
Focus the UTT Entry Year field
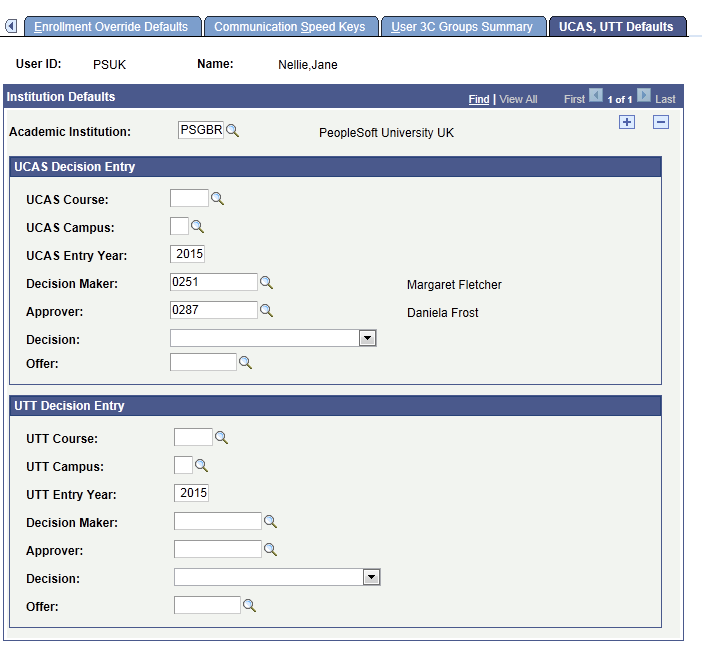pos(192,493)
